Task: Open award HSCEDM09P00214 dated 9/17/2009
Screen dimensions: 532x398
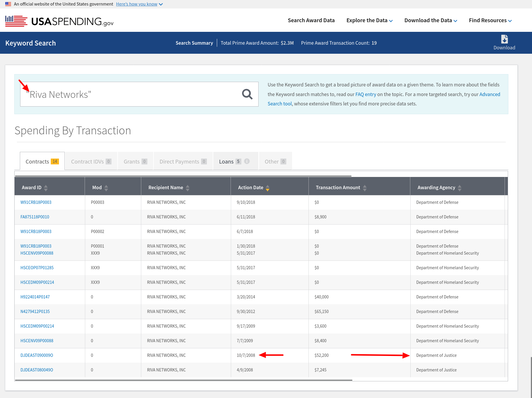Action: pyautogui.click(x=37, y=326)
